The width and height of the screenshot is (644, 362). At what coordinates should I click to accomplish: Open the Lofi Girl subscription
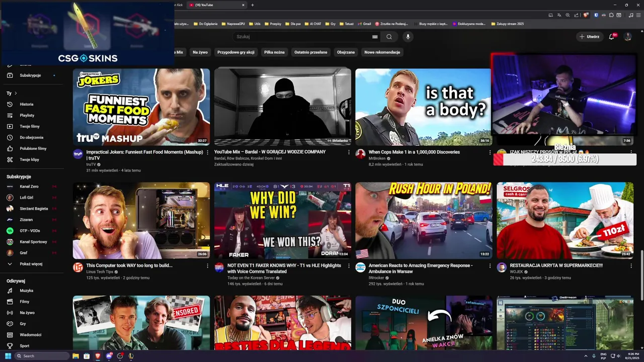[27, 198]
